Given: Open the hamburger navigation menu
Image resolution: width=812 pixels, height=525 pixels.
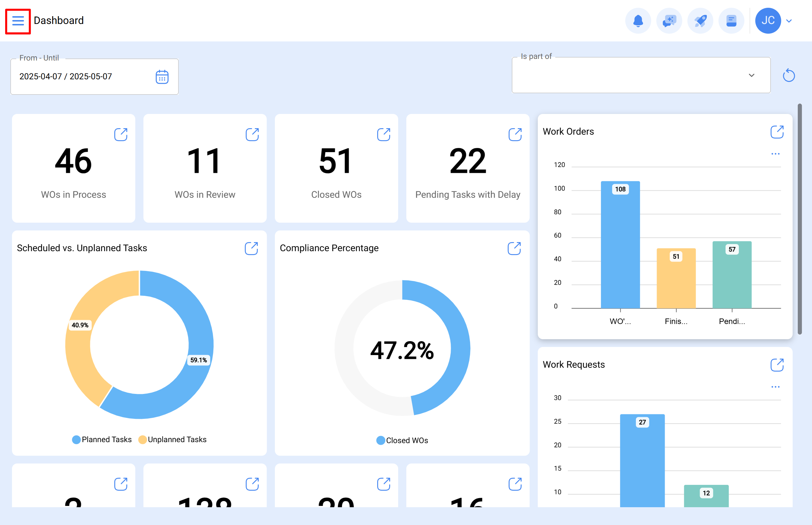Looking at the screenshot, I should pyautogui.click(x=18, y=21).
